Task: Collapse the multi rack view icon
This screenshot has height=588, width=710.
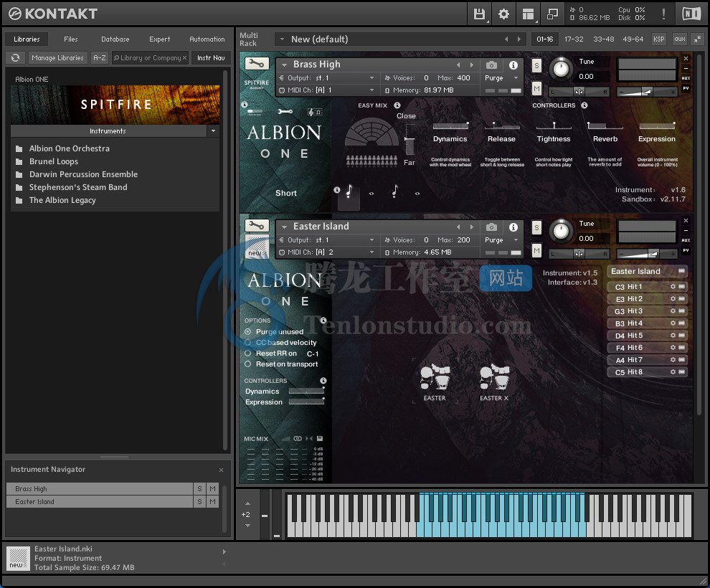Action: [x=697, y=39]
